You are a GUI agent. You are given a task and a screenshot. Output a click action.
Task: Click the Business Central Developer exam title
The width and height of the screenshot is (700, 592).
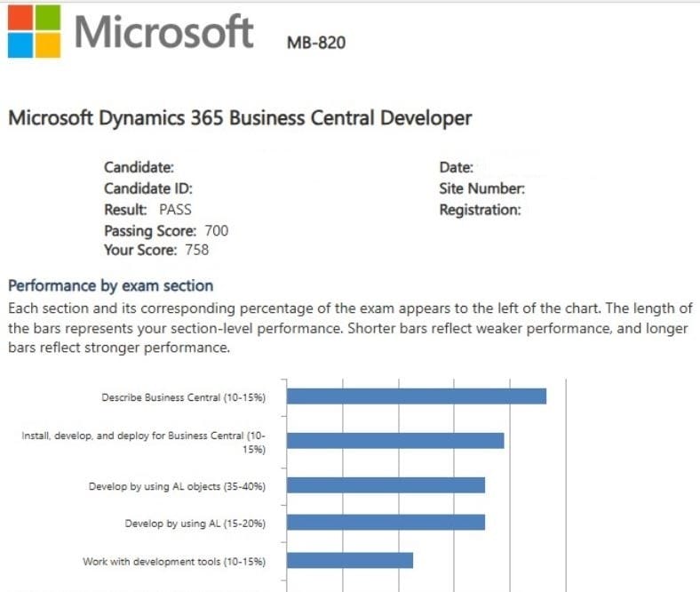240,118
